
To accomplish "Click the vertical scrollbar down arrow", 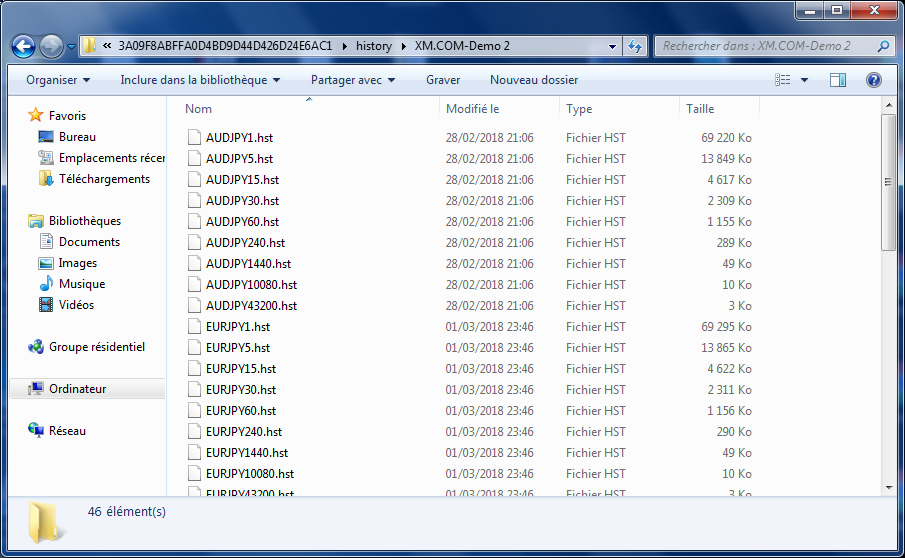I will (x=888, y=487).
